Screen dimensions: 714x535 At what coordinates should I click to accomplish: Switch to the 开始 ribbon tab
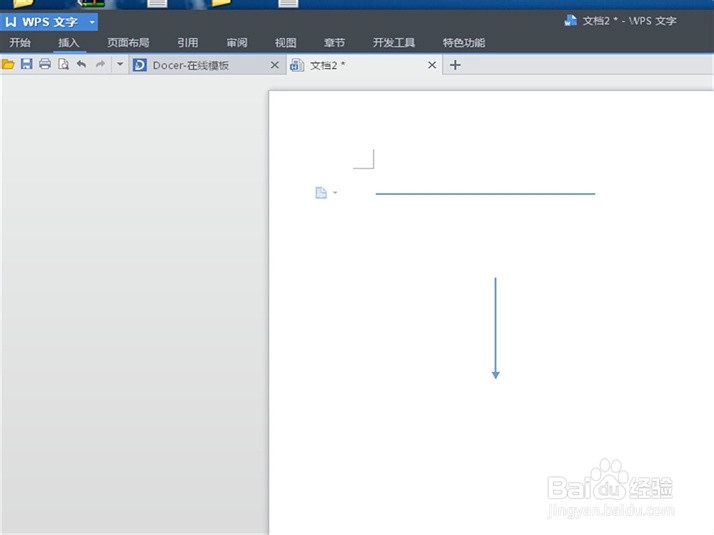pos(20,43)
